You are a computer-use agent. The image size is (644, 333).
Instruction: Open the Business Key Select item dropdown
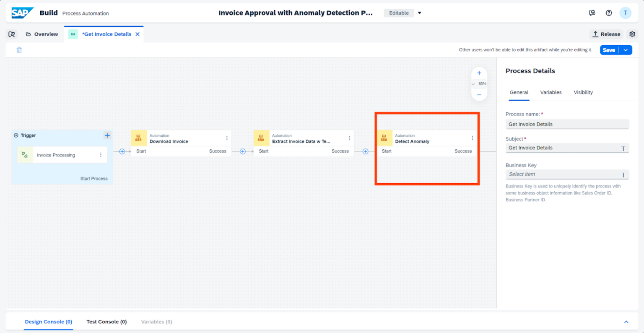click(567, 174)
